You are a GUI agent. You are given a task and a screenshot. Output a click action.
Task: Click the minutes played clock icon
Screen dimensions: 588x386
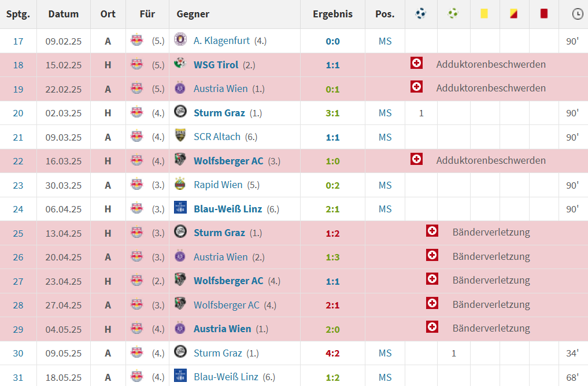tap(577, 14)
